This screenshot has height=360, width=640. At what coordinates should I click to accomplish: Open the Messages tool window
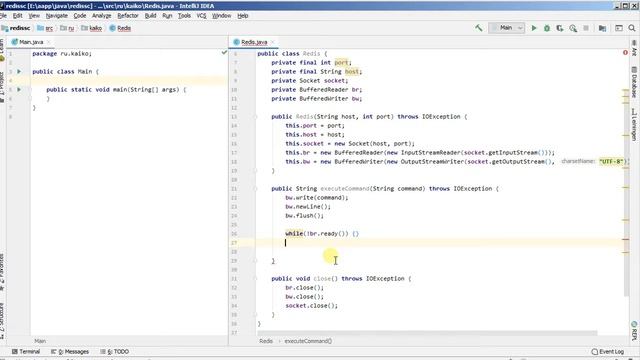(x=70, y=351)
